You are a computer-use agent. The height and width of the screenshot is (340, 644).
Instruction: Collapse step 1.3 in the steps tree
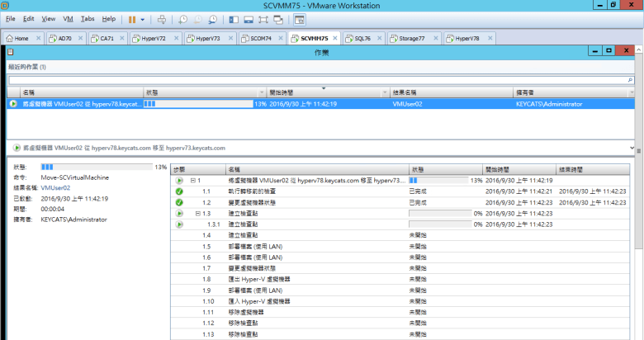point(197,213)
